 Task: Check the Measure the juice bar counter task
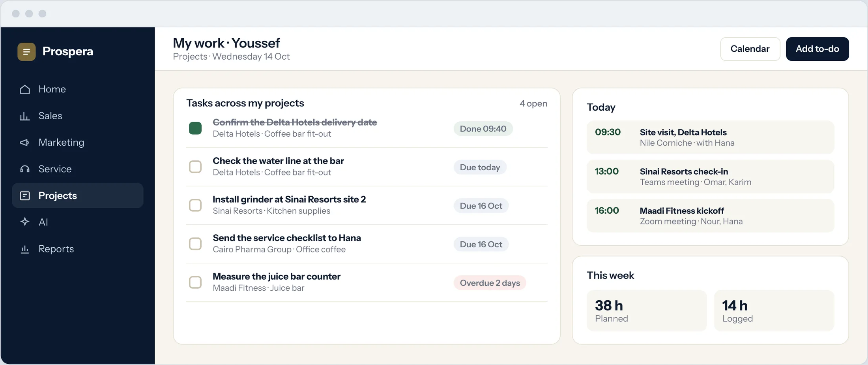click(x=195, y=282)
